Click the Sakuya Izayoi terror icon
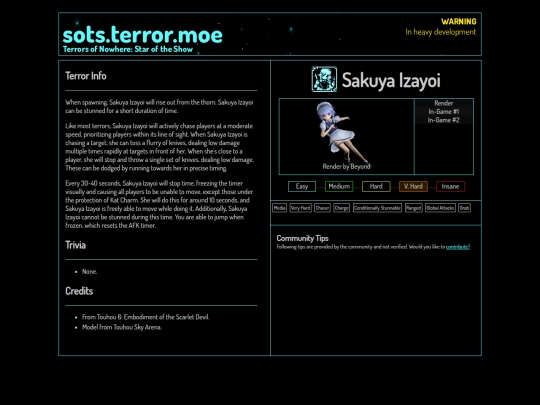The image size is (540, 405). pos(324,79)
